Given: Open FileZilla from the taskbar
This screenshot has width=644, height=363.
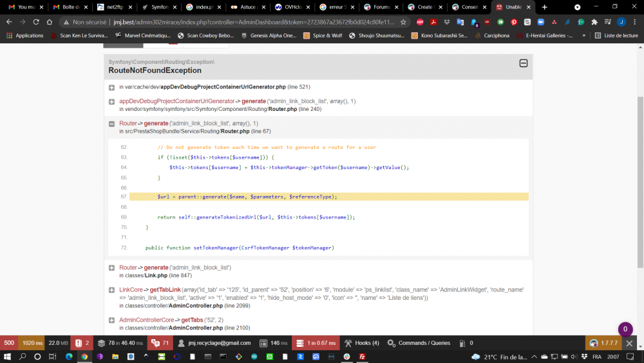Looking at the screenshot, I should [x=362, y=357].
